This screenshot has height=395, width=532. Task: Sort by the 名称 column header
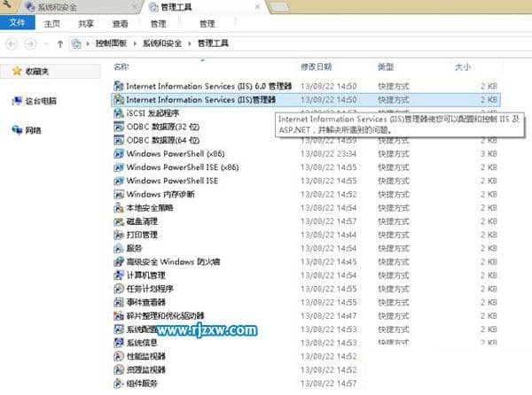point(121,66)
